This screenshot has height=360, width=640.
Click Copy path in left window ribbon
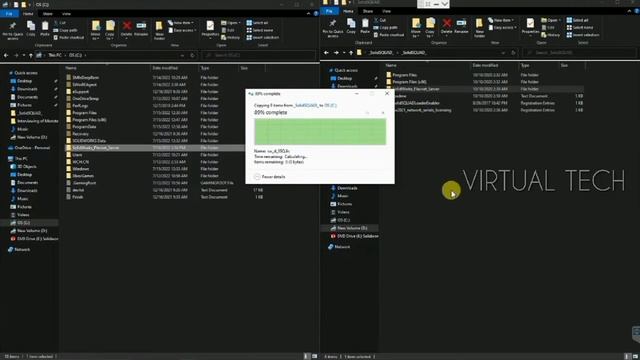[65, 30]
